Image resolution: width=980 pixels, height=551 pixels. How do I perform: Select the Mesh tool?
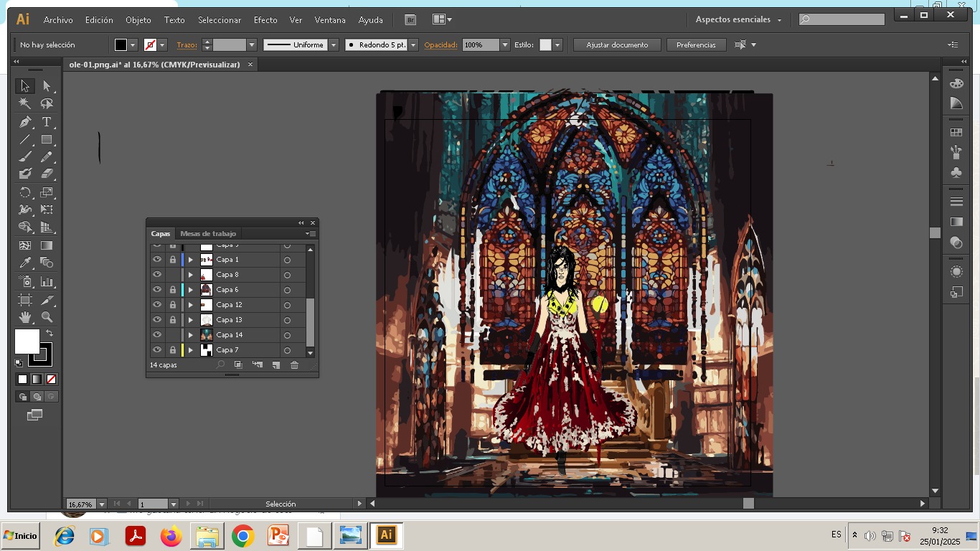[x=24, y=245]
